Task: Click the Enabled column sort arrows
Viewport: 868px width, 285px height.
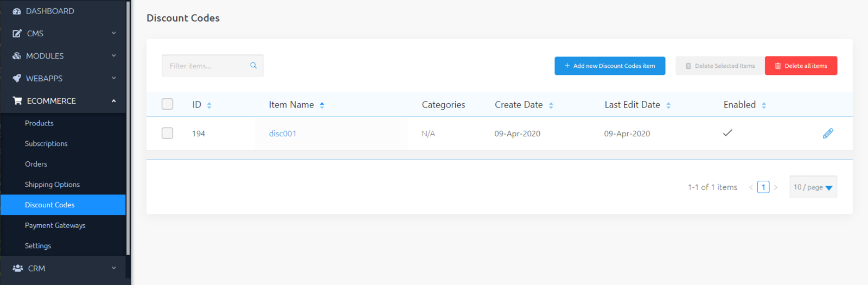Action: point(764,105)
